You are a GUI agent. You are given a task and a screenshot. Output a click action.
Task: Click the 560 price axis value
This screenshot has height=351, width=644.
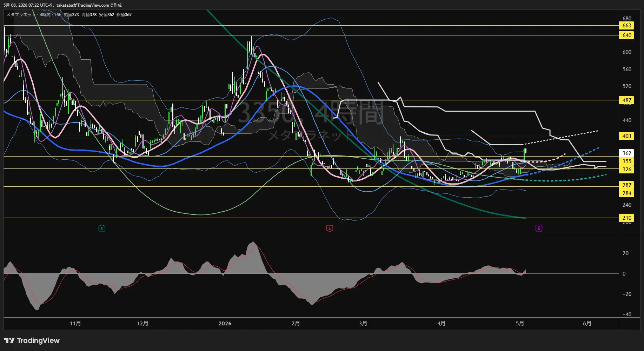tap(627, 69)
